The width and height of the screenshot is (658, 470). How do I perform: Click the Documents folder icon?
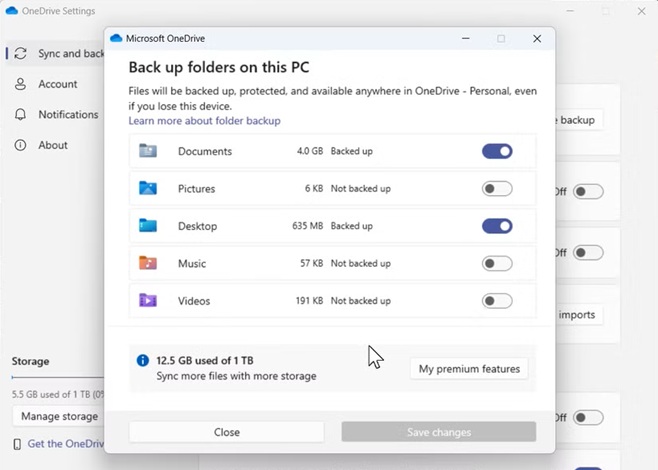click(x=148, y=151)
